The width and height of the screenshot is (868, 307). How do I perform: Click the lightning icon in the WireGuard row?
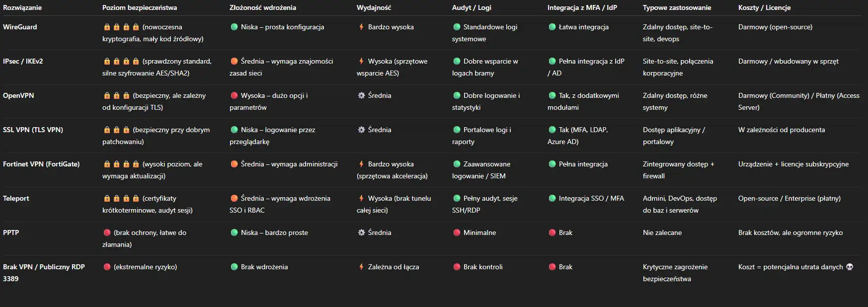coord(361,27)
